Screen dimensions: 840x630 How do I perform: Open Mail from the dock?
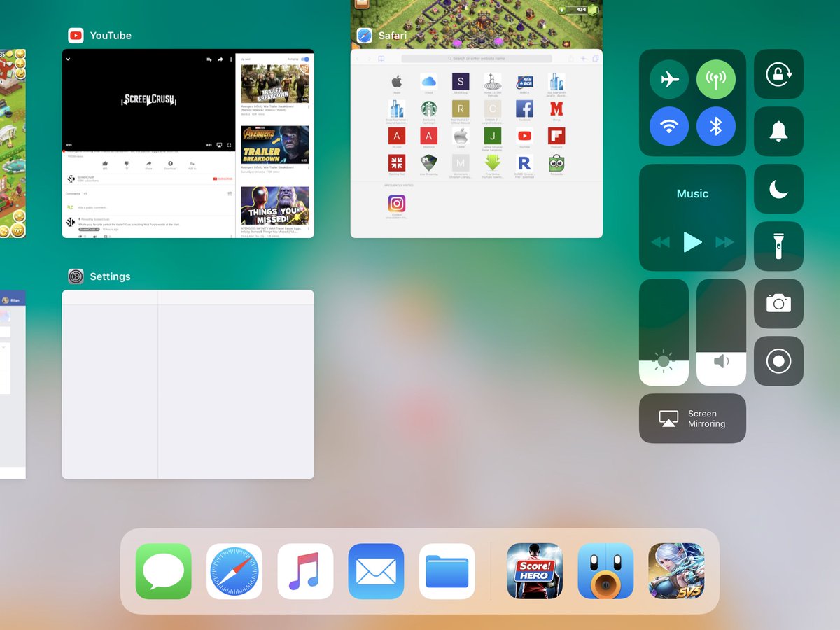[376, 571]
